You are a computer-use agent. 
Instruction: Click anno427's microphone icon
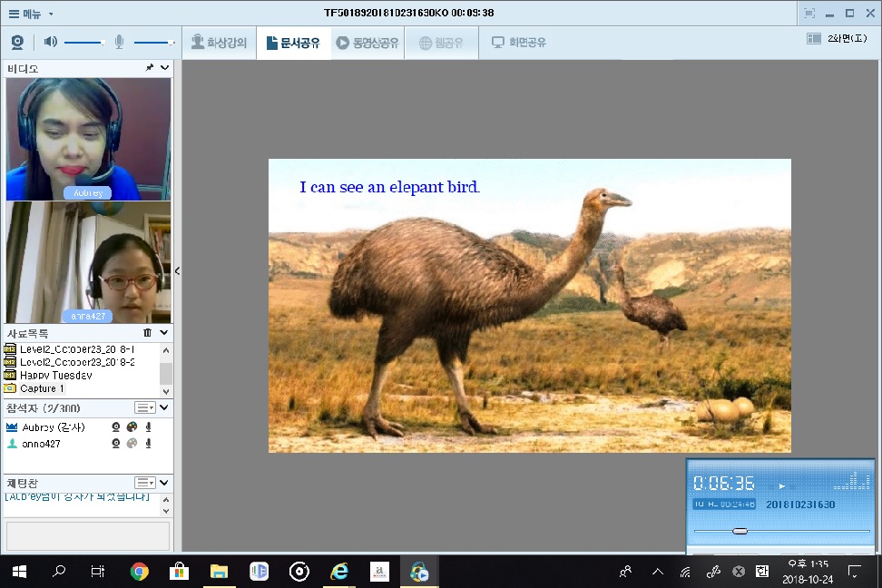pos(148,444)
